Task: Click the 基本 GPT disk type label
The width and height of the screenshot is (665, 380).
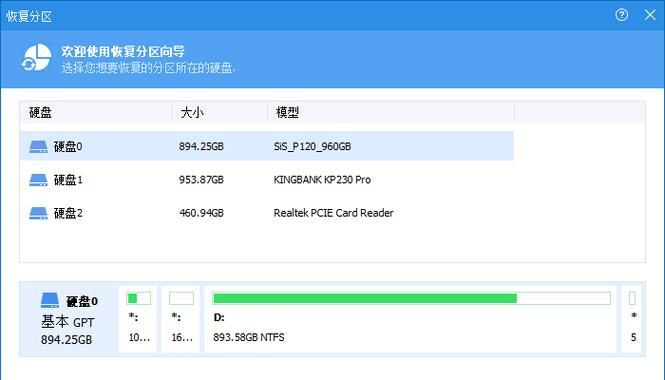Action: pyautogui.click(x=67, y=322)
